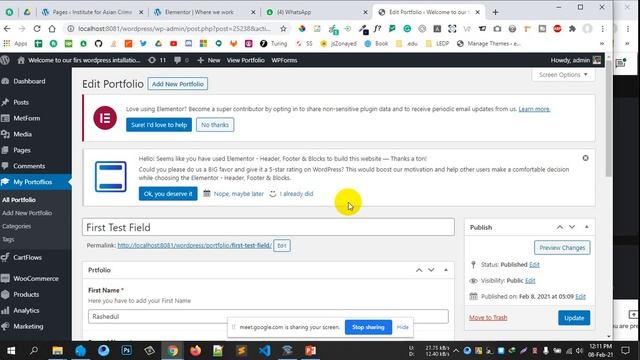
Task: Open the Pages menu item
Action: click(x=22, y=150)
